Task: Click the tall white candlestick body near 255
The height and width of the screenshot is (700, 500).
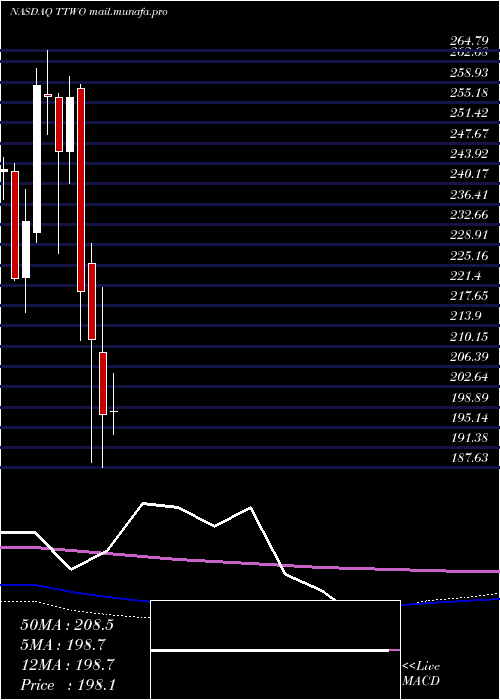Action: coord(37,159)
